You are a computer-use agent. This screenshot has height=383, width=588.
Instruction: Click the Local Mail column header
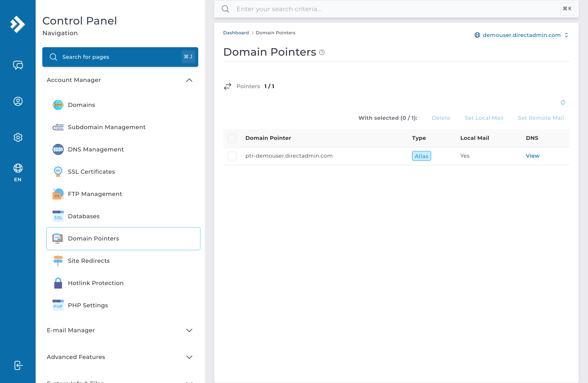pos(475,138)
